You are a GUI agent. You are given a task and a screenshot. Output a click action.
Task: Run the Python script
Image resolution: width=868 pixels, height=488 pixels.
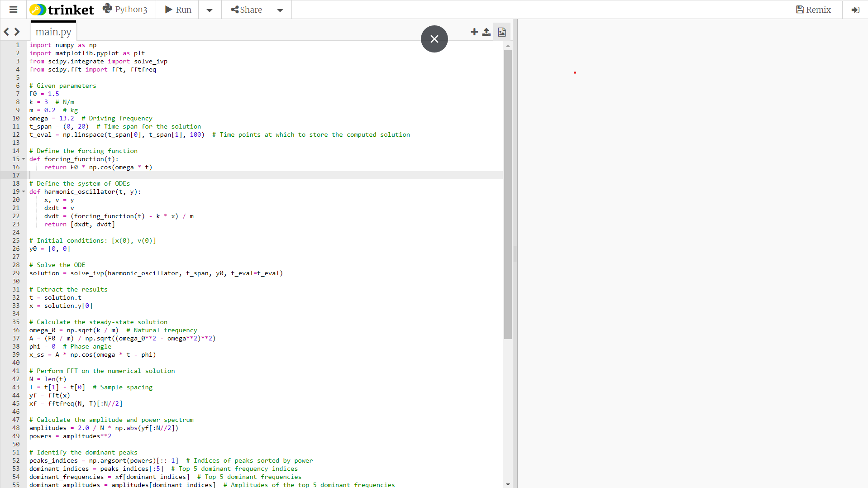(177, 10)
